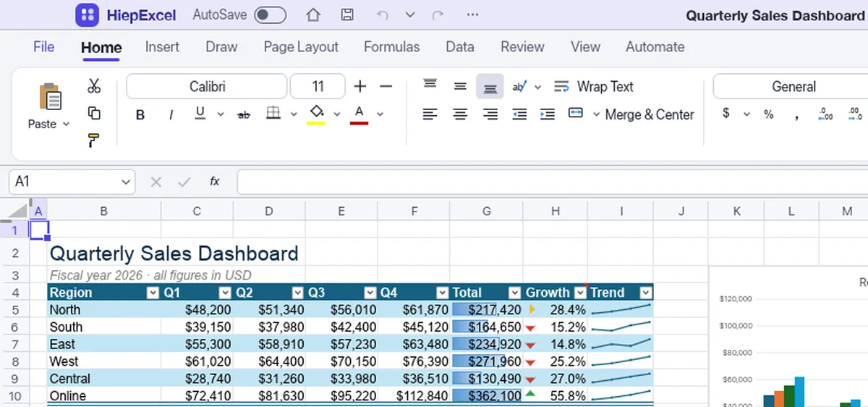Viewport: 868px width, 407px height.
Task: Click the Increase Indent icon
Action: 548,114
